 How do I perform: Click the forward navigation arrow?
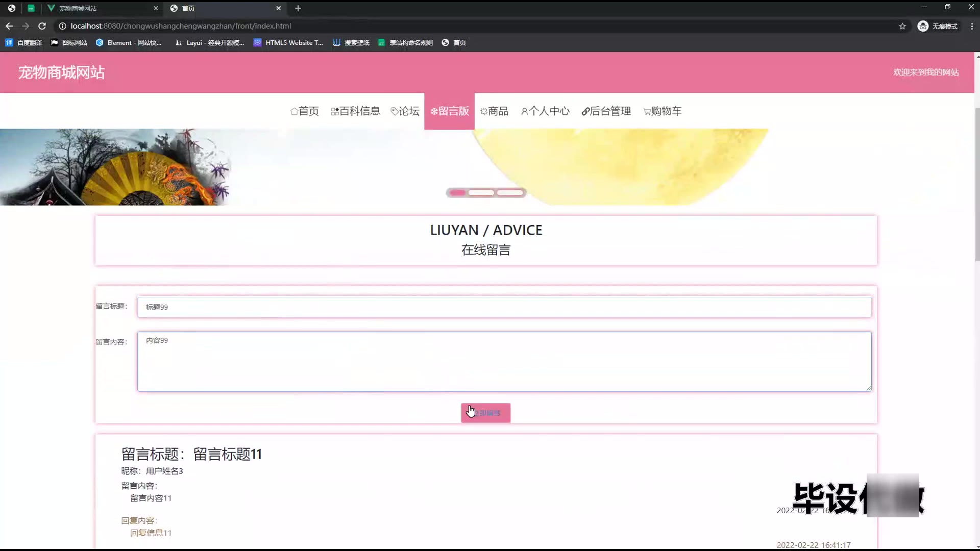tap(26, 26)
